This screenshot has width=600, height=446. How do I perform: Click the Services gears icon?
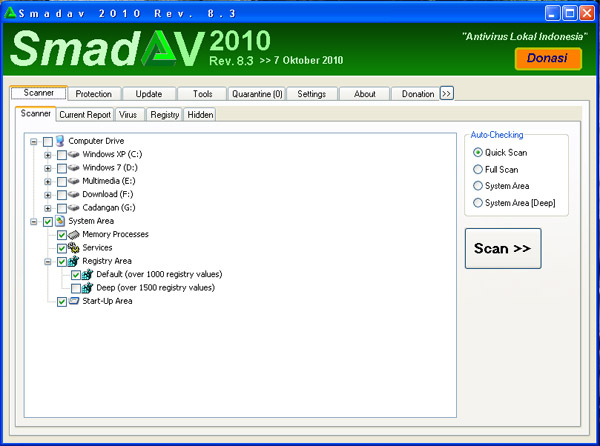73,248
